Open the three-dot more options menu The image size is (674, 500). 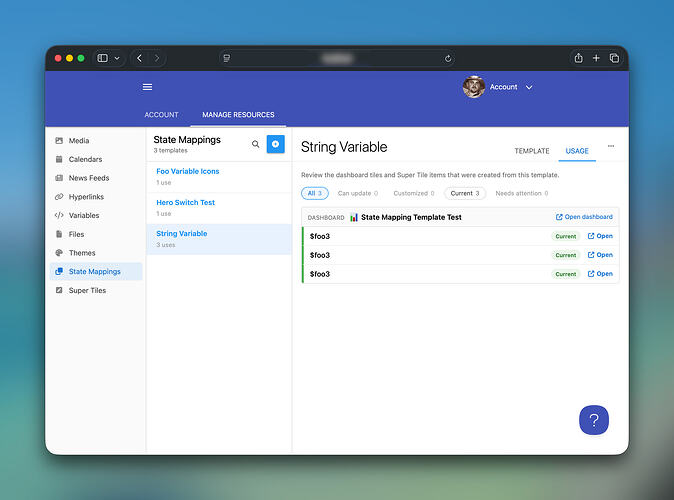point(611,146)
